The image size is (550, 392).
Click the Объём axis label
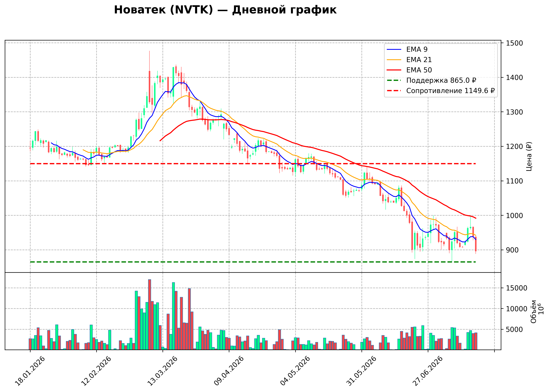coord(534,312)
